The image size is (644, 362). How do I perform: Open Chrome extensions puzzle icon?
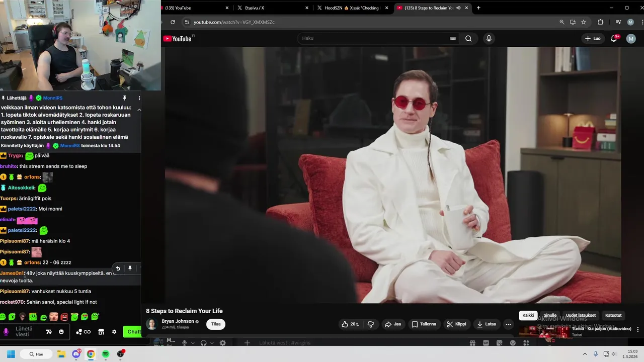600,22
